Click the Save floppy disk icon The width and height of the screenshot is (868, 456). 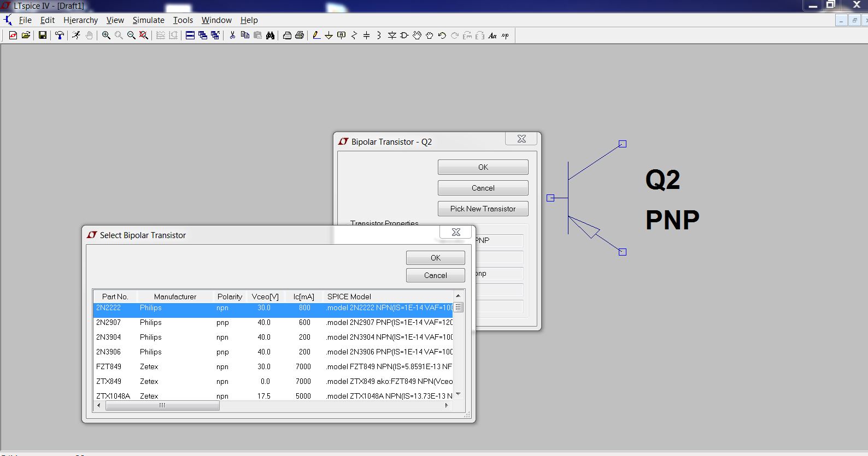coord(42,35)
